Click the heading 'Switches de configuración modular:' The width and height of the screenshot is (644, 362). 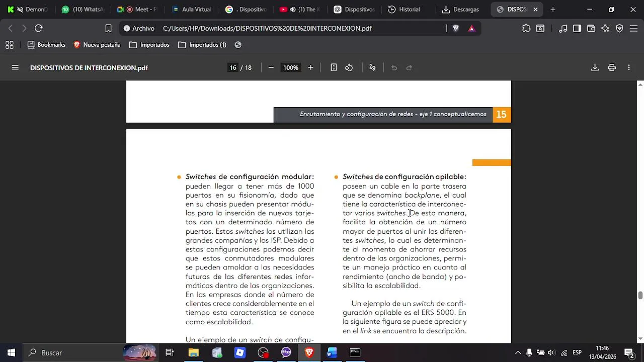[x=250, y=177]
